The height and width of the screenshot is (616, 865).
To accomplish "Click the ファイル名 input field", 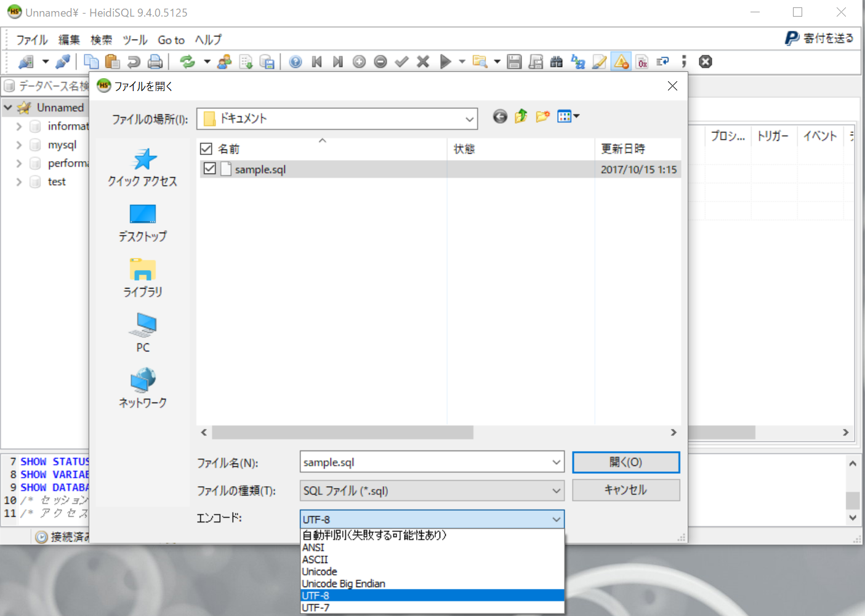I will coord(425,462).
